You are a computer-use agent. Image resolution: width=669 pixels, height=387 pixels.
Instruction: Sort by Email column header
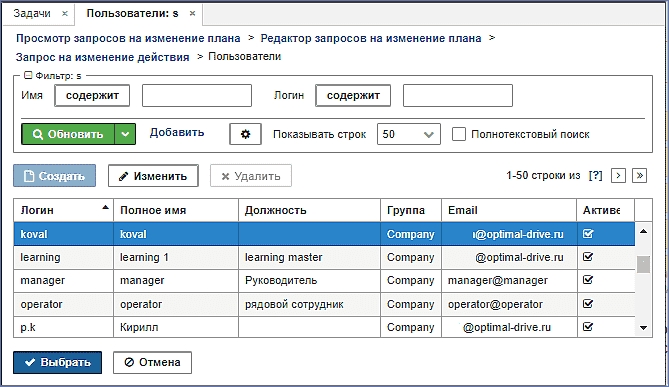[509, 210]
